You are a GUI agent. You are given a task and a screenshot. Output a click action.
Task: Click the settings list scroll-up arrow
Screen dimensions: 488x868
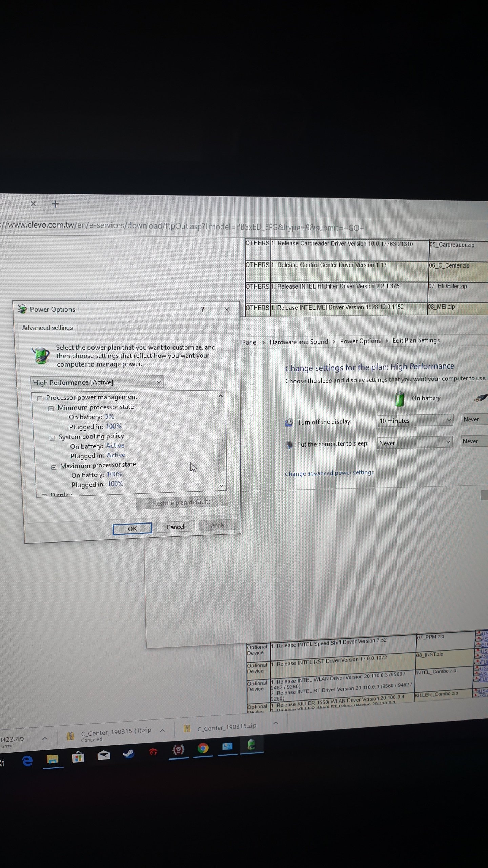(221, 396)
